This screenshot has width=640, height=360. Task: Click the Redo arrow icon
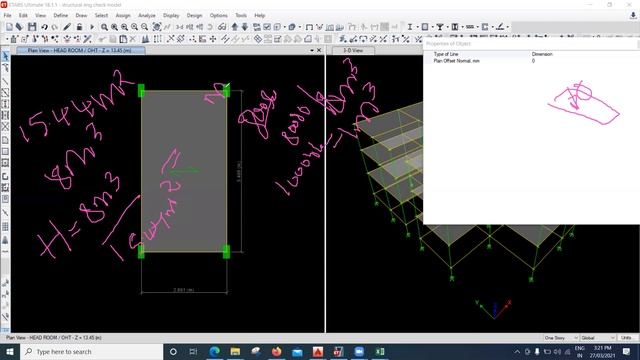click(54, 27)
